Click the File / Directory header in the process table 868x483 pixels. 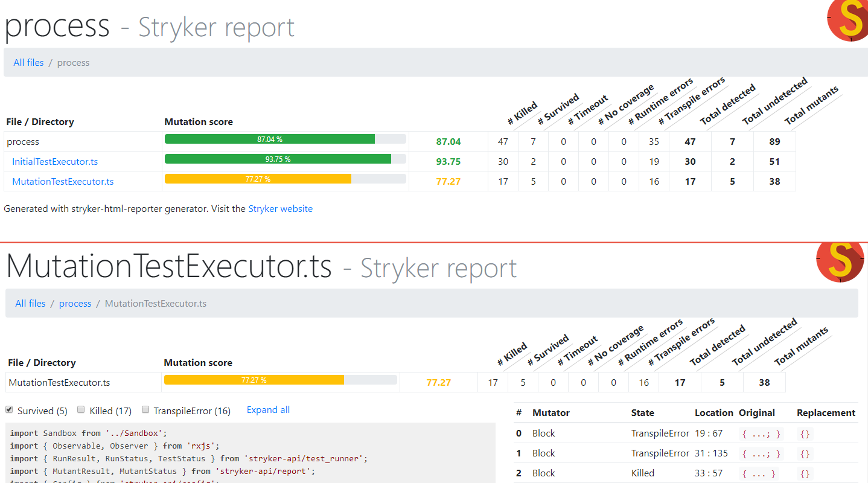(x=40, y=121)
